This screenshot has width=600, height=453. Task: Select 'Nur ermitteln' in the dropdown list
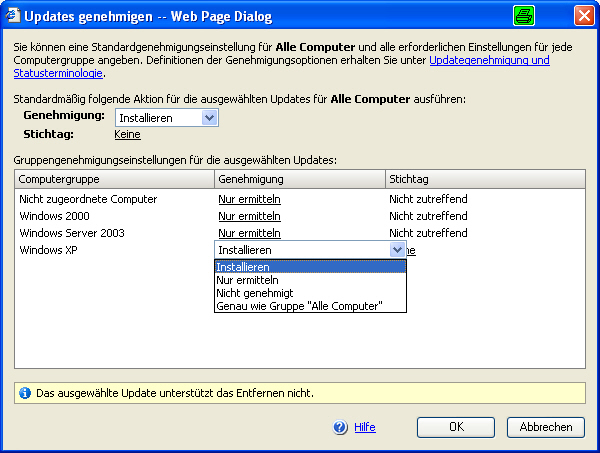click(x=310, y=280)
